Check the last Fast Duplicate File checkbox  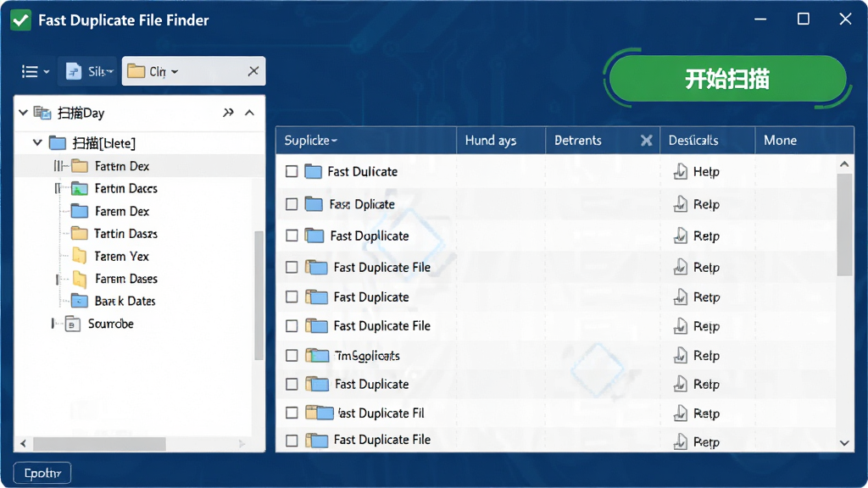point(292,441)
